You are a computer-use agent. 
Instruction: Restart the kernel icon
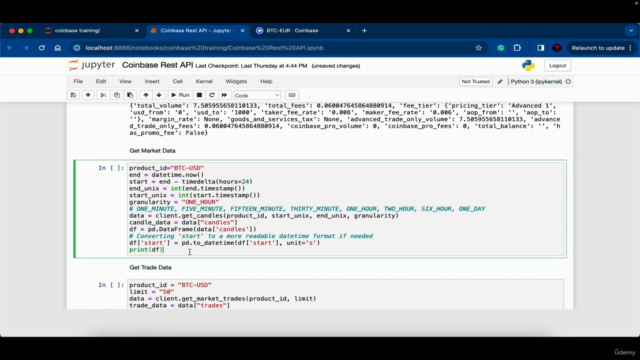tap(211, 95)
